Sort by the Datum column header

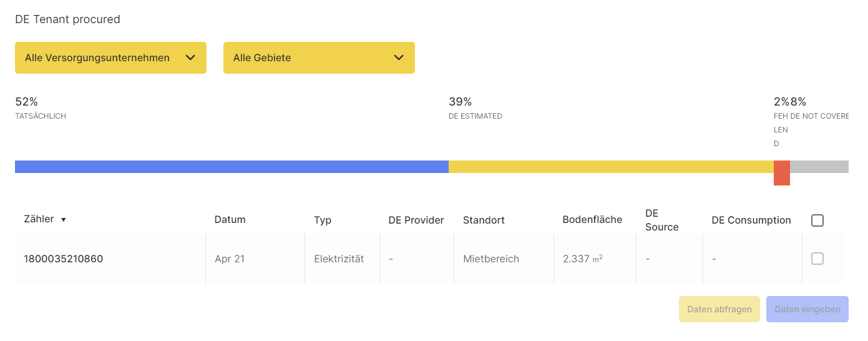(230, 220)
